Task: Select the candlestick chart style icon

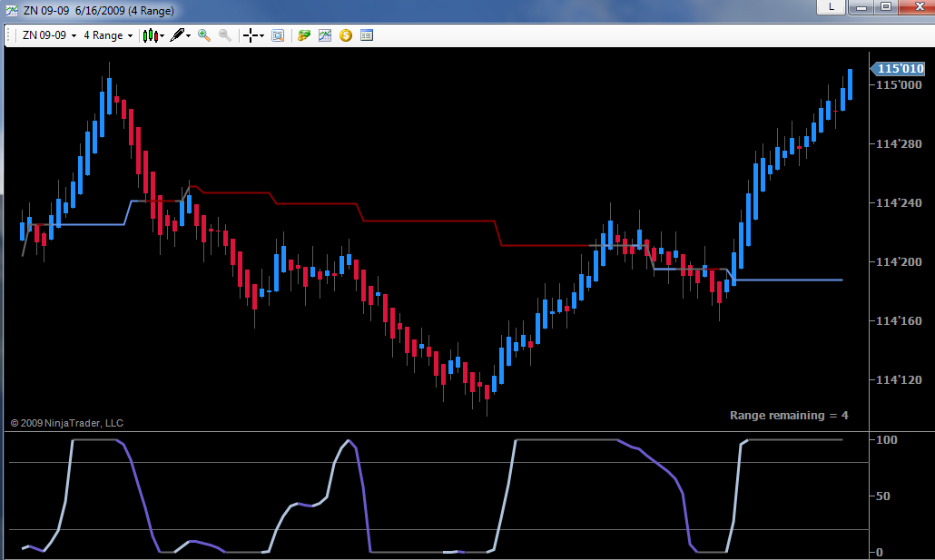Action: click(151, 35)
